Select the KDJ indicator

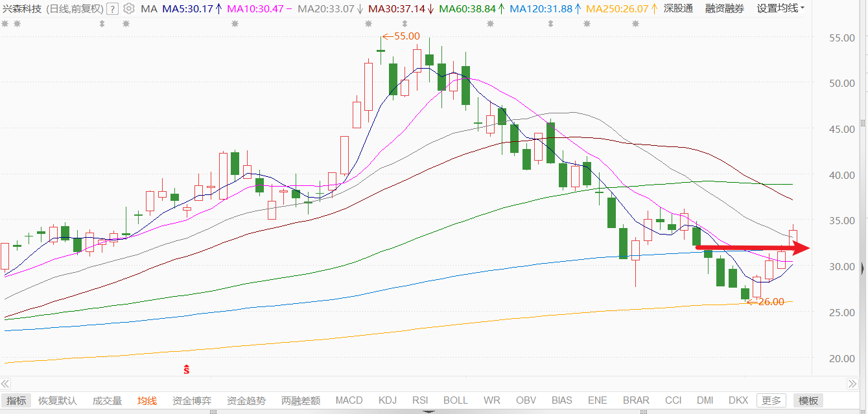[388, 400]
